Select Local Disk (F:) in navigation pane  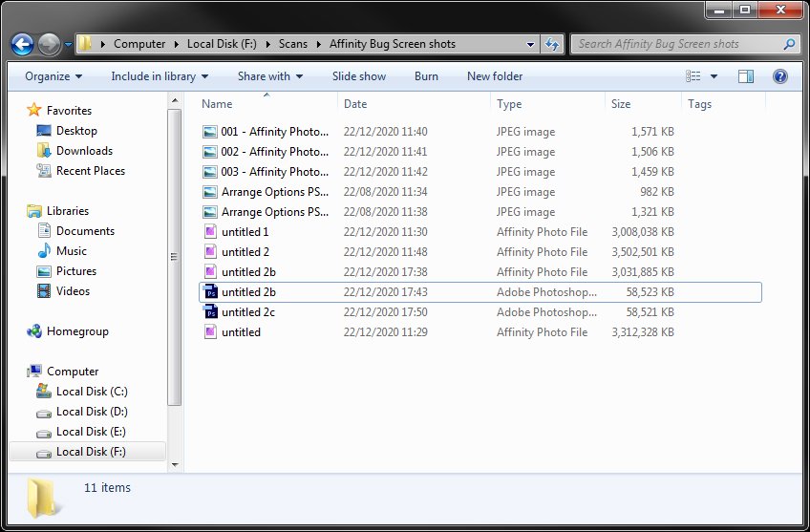point(88,452)
